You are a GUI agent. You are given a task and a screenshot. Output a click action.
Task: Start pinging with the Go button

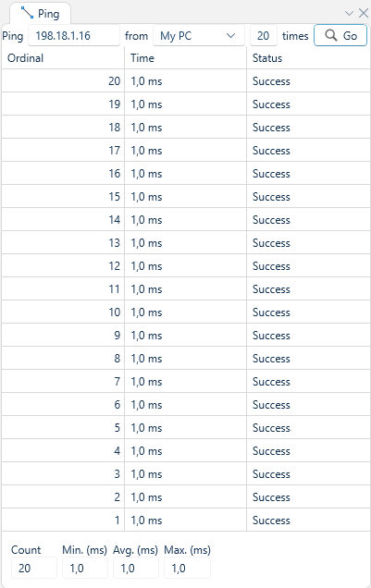340,35
